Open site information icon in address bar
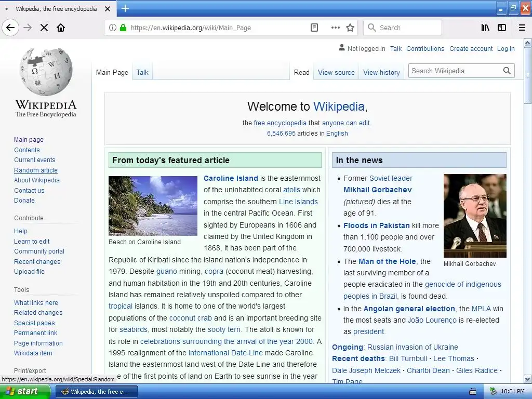This screenshot has height=399, width=532. (113, 28)
